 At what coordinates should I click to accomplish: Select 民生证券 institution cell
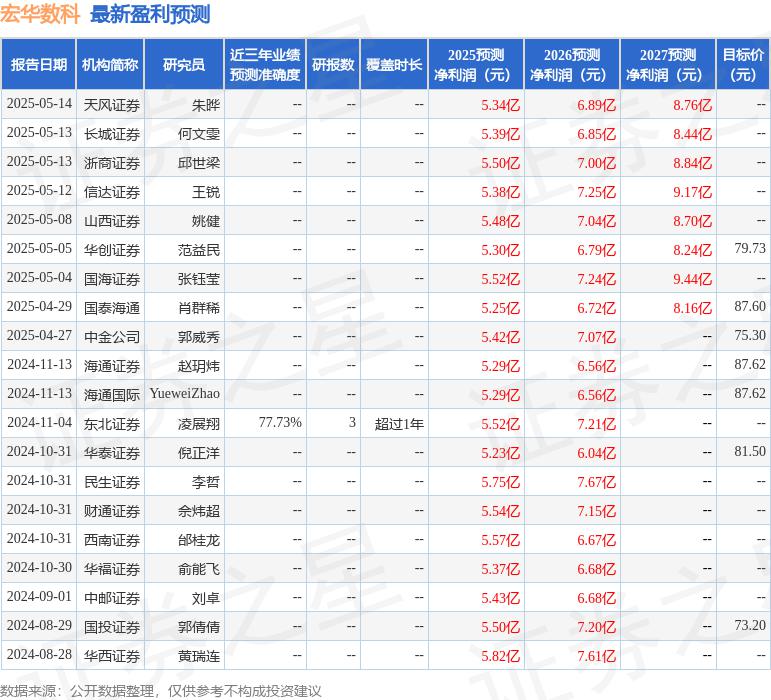(112, 482)
